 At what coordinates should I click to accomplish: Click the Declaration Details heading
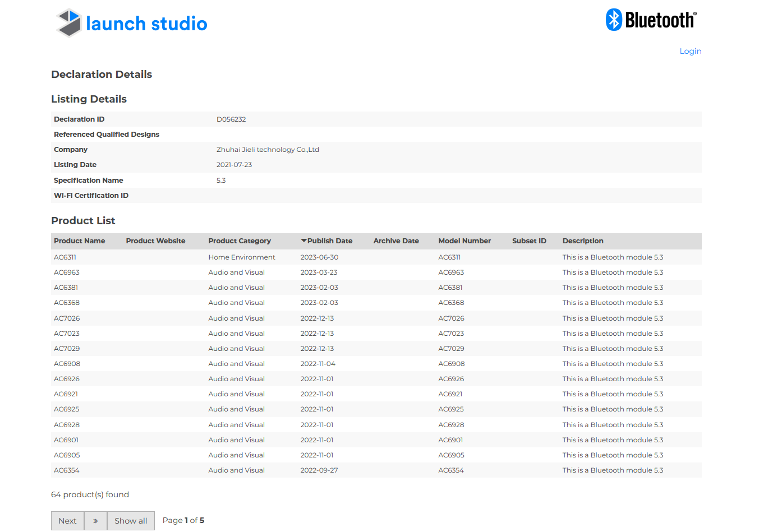pyautogui.click(x=102, y=75)
